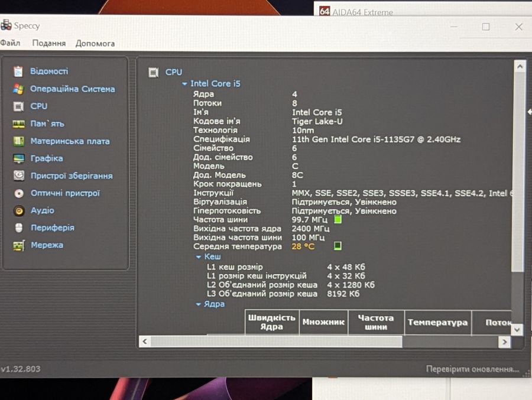Click the MMX, SSE instructions value
532x400 pixels.
pos(401,193)
